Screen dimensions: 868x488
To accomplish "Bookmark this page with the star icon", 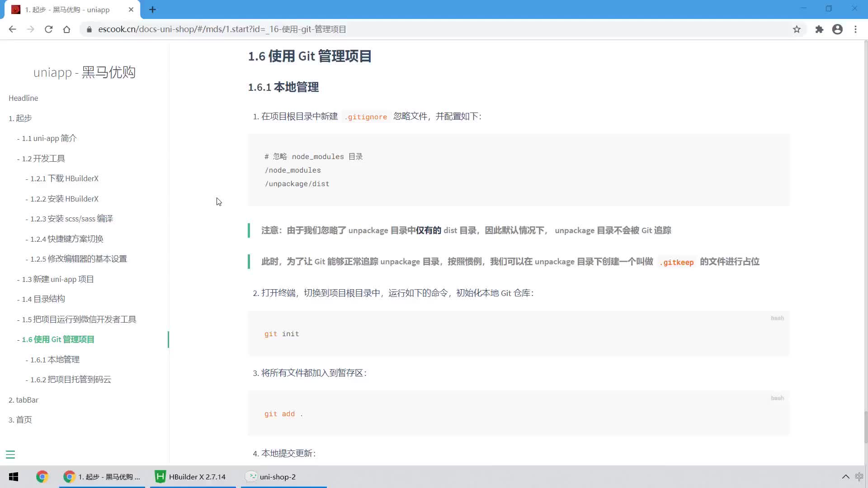I will (x=797, y=29).
